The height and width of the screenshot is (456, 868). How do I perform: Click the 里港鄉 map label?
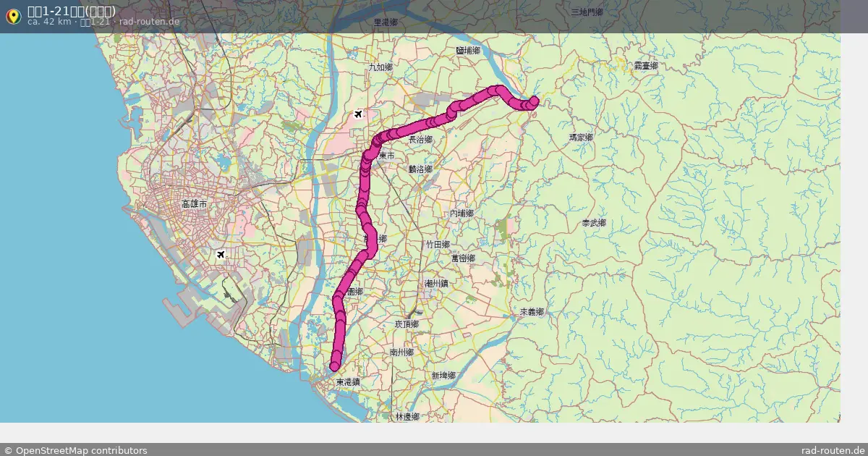tap(386, 22)
